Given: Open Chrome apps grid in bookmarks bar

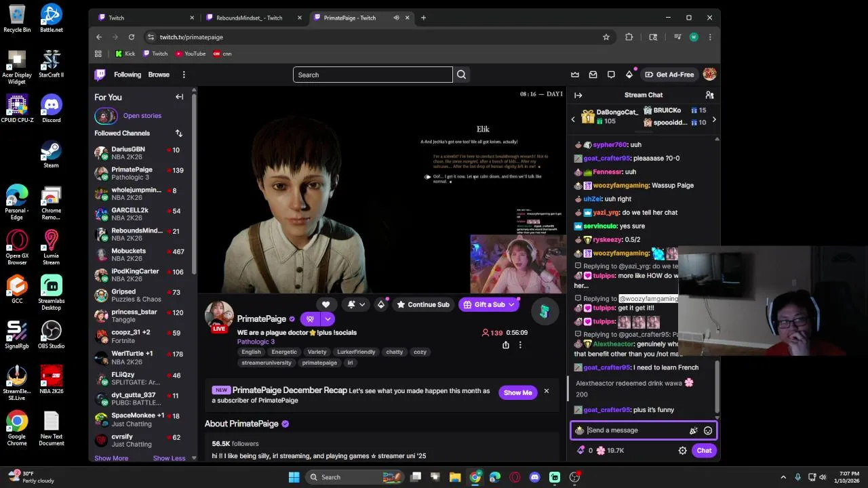Looking at the screenshot, I should click(x=98, y=54).
